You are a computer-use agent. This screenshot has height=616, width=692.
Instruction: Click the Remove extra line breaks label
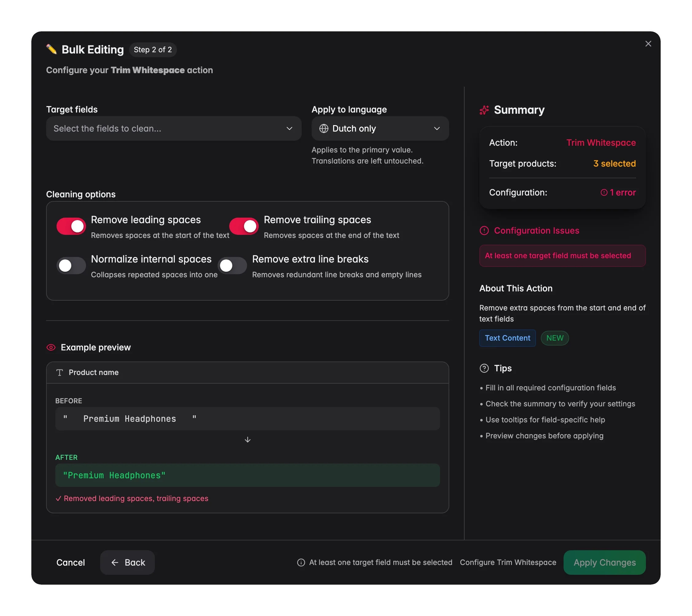coord(310,259)
